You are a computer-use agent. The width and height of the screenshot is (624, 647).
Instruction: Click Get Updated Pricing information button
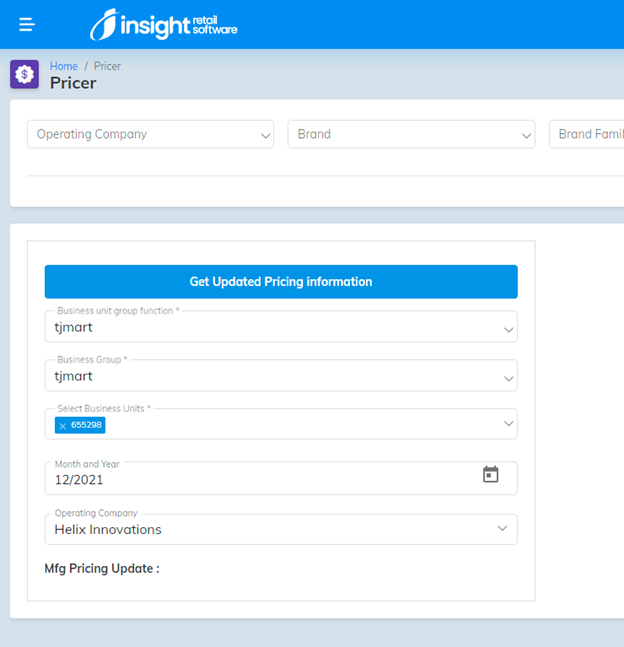tap(281, 282)
